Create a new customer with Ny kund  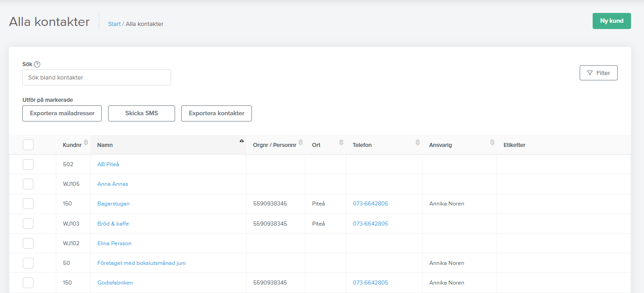[x=611, y=21]
